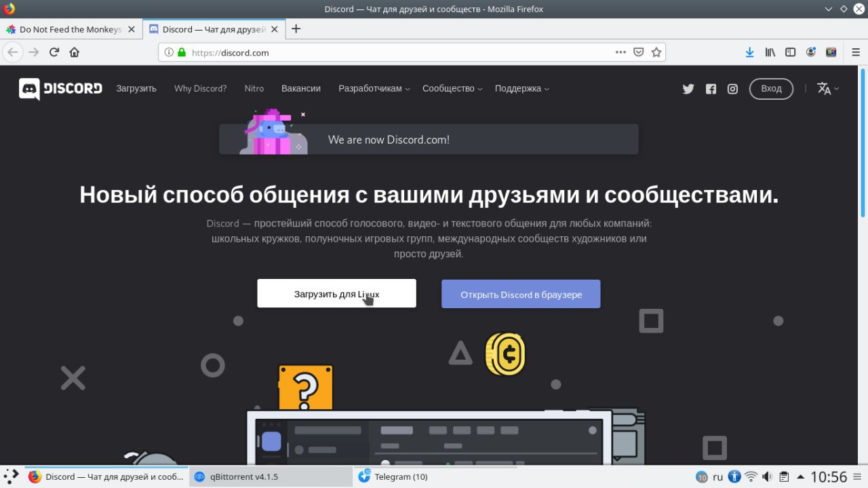This screenshot has width=868, height=488.
Task: Open the Firefox hamburger menu
Action: point(855,52)
